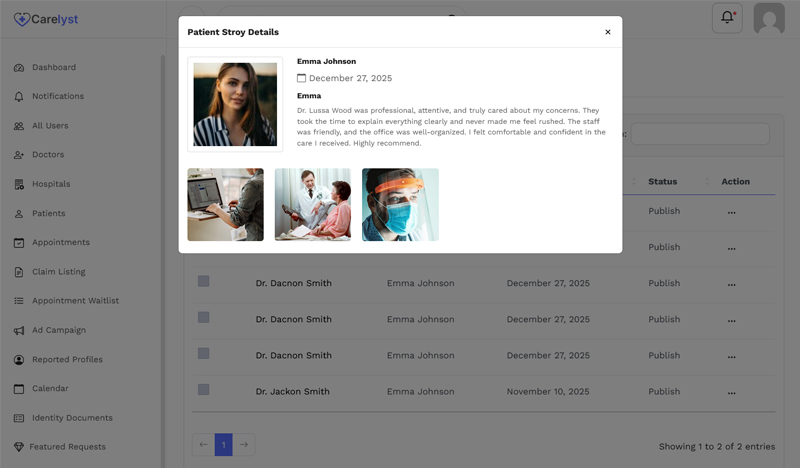The image size is (800, 468).
Task: Sort table by Status column
Action: 663,182
